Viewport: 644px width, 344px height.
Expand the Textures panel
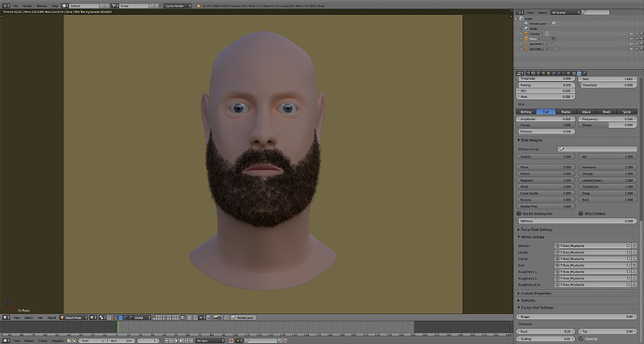click(526, 300)
